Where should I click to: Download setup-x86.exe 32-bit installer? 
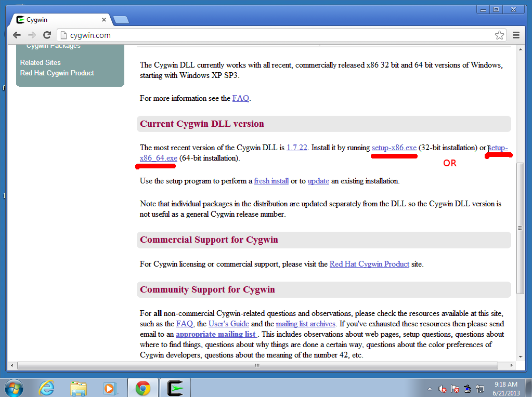point(394,148)
